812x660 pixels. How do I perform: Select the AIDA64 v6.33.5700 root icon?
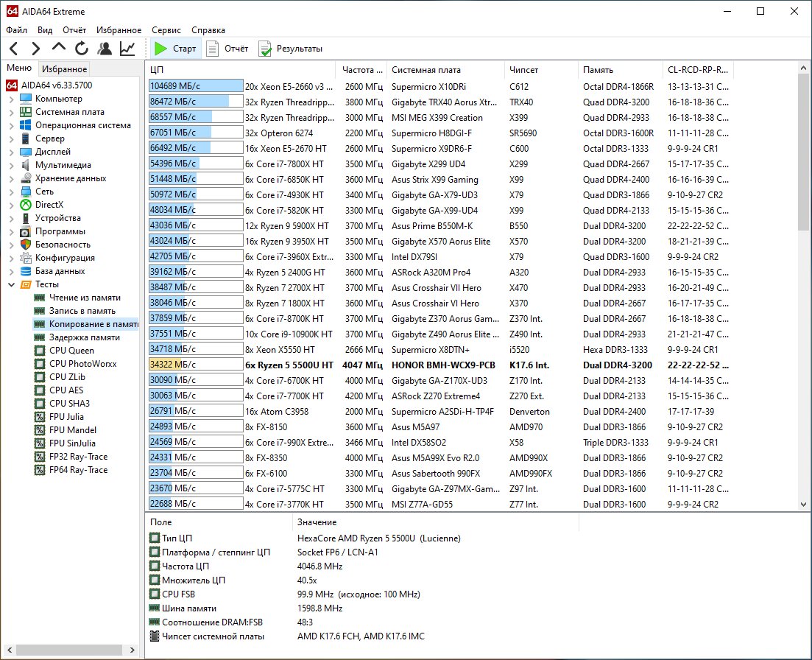(12, 85)
